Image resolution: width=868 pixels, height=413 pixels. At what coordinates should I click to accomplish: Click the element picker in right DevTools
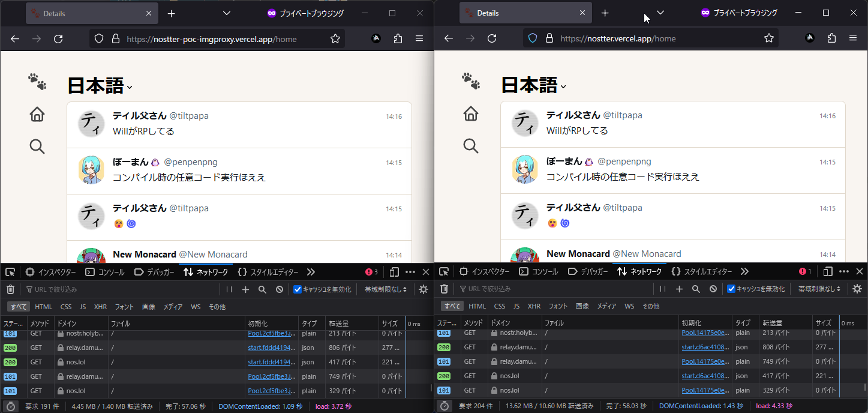coord(444,271)
